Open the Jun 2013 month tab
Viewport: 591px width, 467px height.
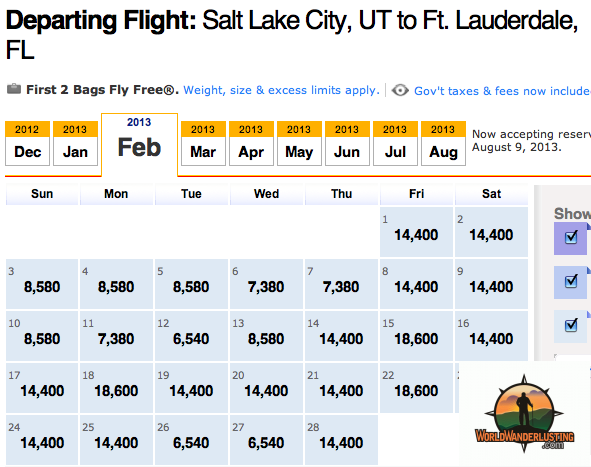[347, 144]
